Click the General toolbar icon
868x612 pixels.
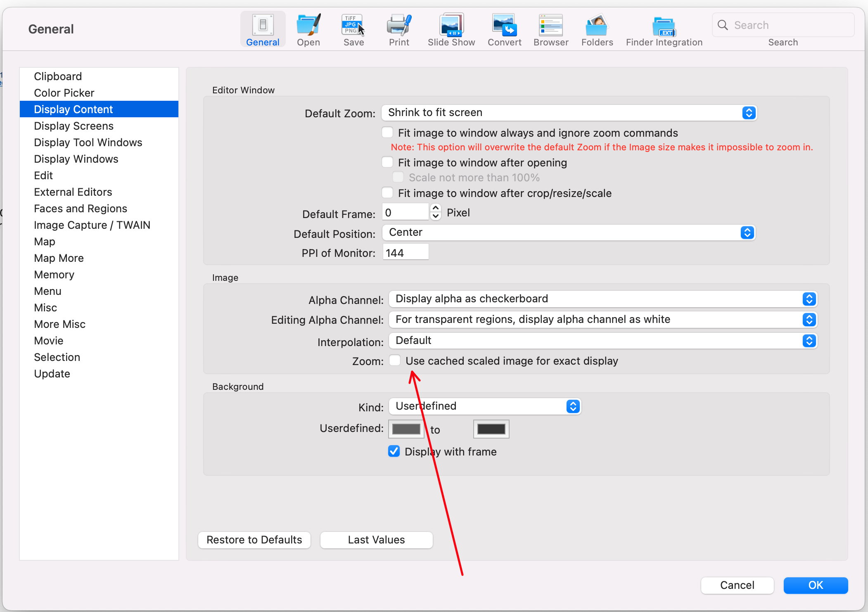[x=263, y=25]
